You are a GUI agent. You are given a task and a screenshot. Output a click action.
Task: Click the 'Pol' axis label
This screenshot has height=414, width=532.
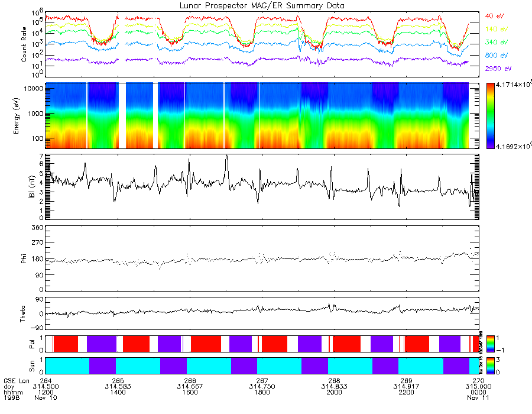point(32,344)
